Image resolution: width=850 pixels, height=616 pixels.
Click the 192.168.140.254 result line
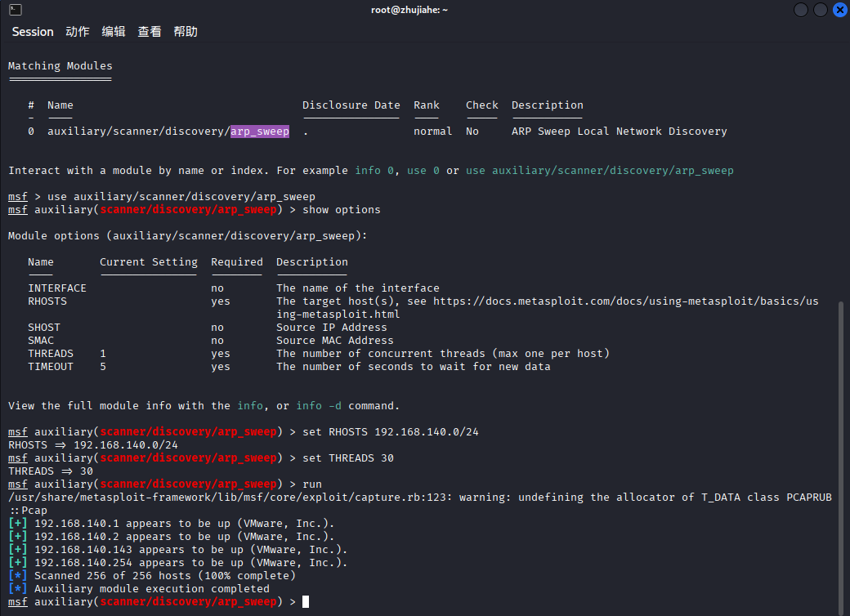(x=178, y=563)
